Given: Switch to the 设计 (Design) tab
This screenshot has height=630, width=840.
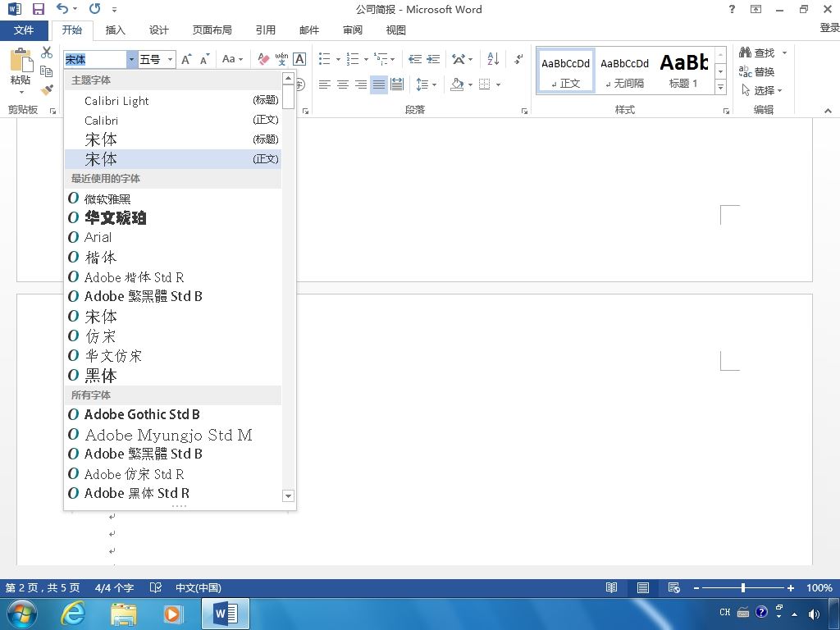Looking at the screenshot, I should [158, 30].
